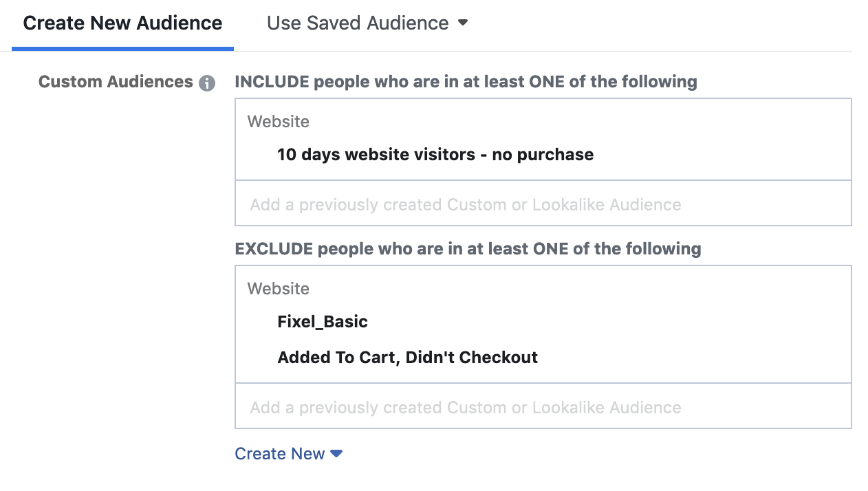This screenshot has height=491, width=868.
Task: Expand the Create New dropdown link
Action: (288, 454)
